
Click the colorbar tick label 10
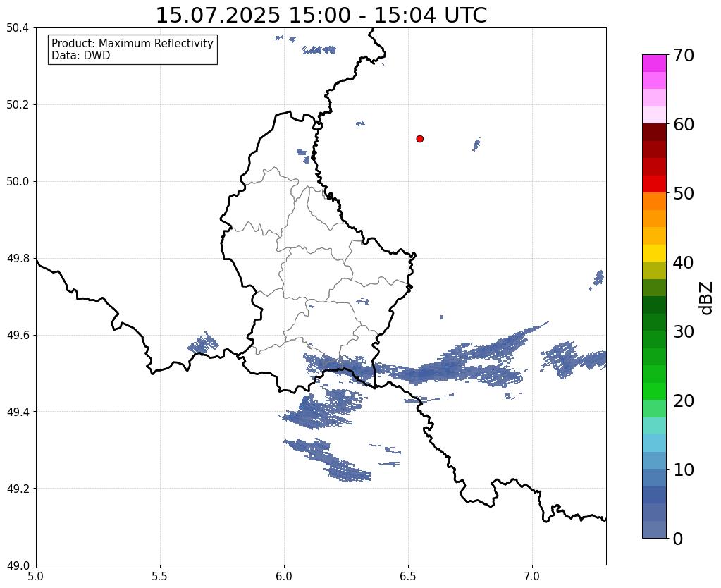(x=684, y=470)
